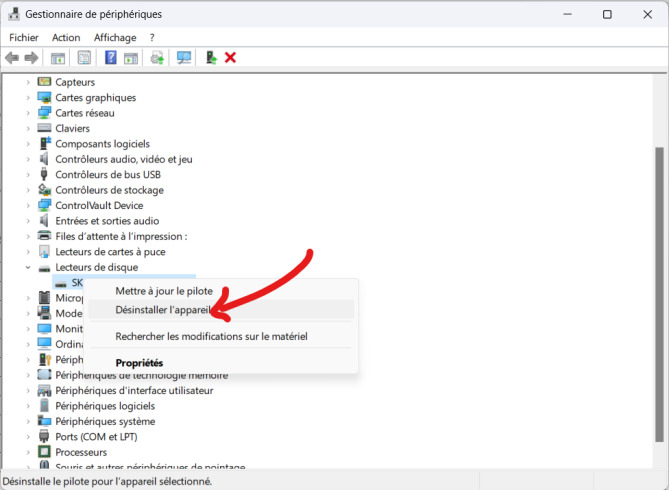Open the Affichage menu

point(117,37)
